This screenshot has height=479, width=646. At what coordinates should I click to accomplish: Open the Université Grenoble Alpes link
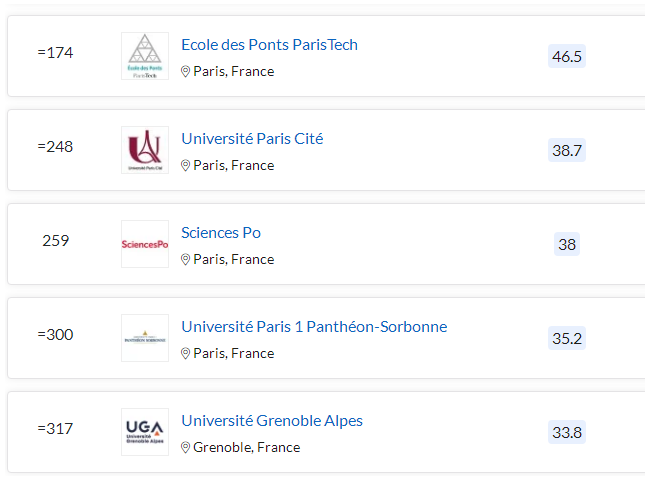click(x=272, y=421)
